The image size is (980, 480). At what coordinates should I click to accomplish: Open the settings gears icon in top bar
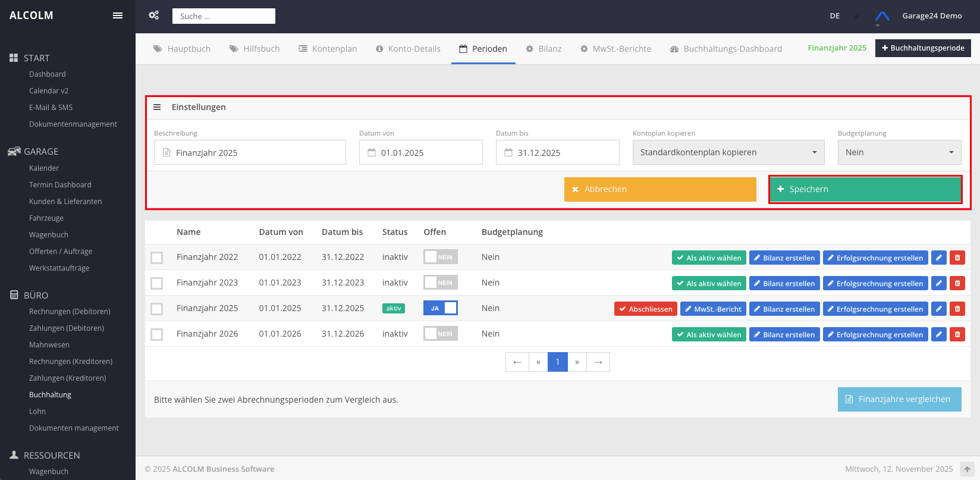click(x=153, y=15)
